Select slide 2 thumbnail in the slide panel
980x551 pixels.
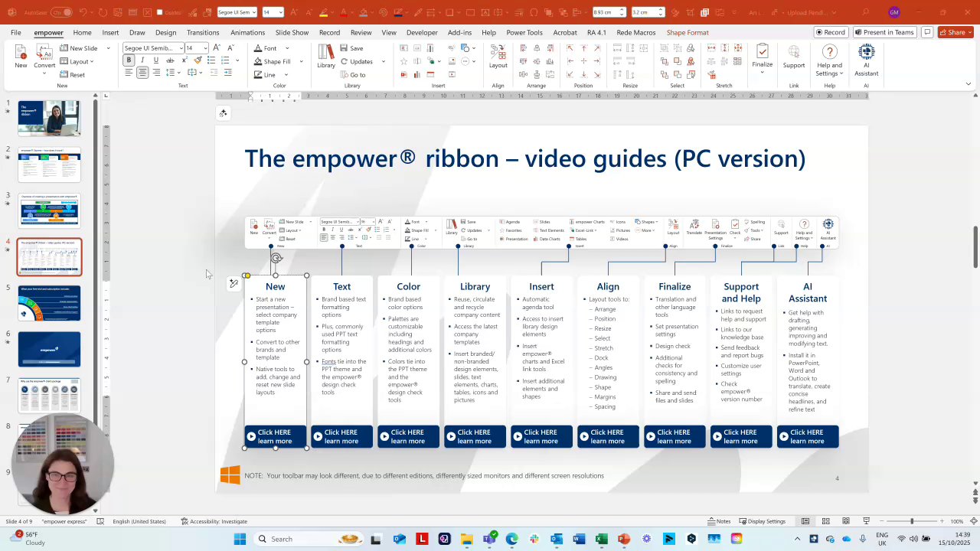50,165
